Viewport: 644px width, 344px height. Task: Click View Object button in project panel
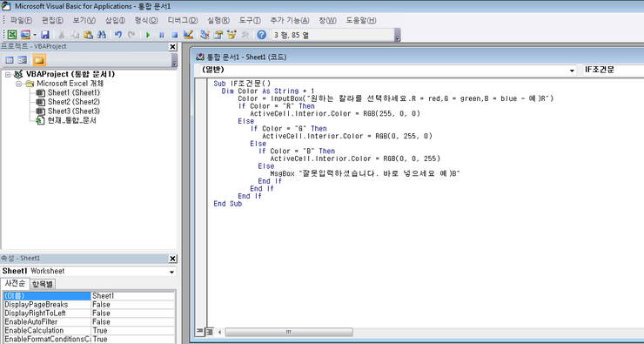point(22,60)
